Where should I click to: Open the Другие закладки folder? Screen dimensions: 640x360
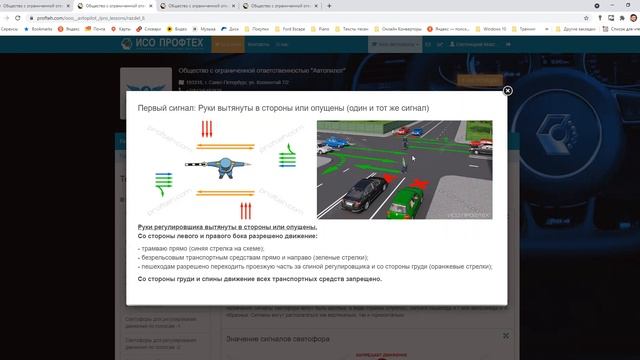click(x=576, y=29)
